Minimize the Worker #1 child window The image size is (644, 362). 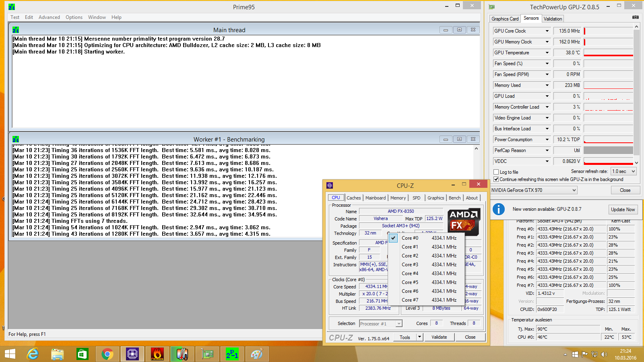(446, 139)
